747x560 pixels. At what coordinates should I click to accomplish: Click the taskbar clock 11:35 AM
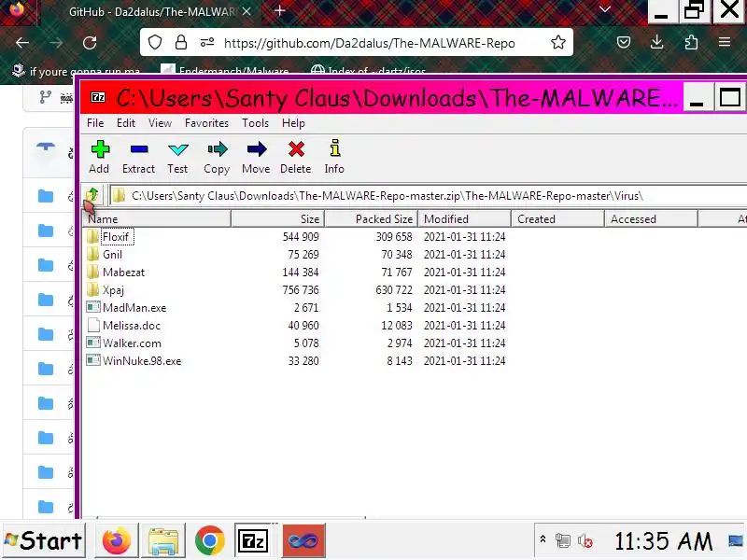coord(663,541)
